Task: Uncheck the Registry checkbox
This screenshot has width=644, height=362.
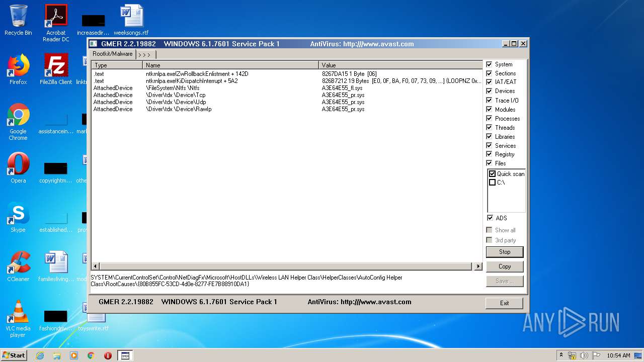Action: 489,154
